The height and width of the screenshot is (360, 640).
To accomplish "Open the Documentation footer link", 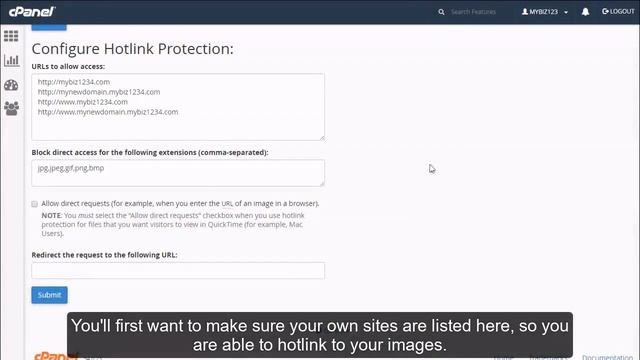I will tap(607, 357).
